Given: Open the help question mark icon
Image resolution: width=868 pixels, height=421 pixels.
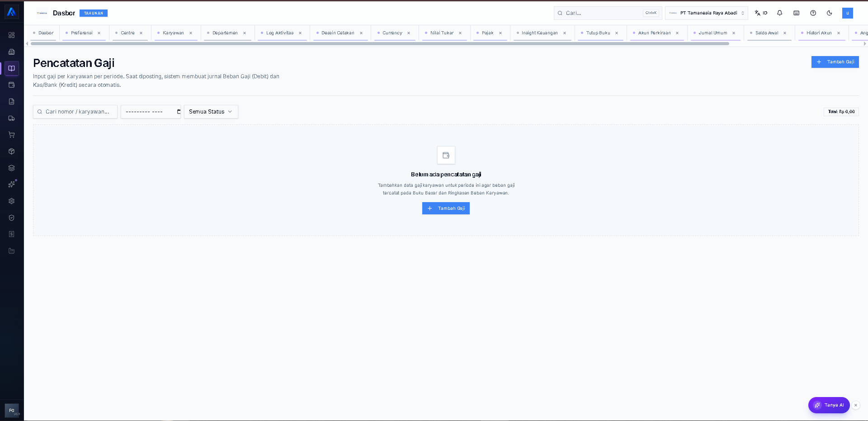Looking at the screenshot, I should coord(813,13).
